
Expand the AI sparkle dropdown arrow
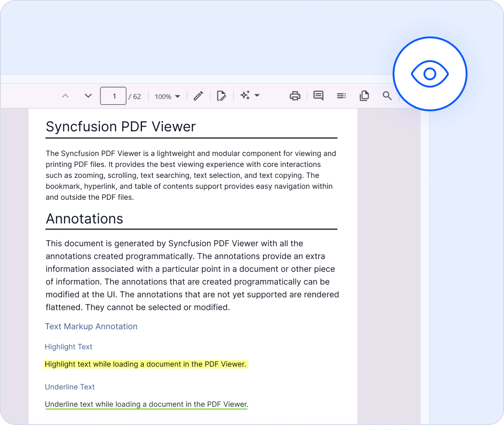pos(257,95)
